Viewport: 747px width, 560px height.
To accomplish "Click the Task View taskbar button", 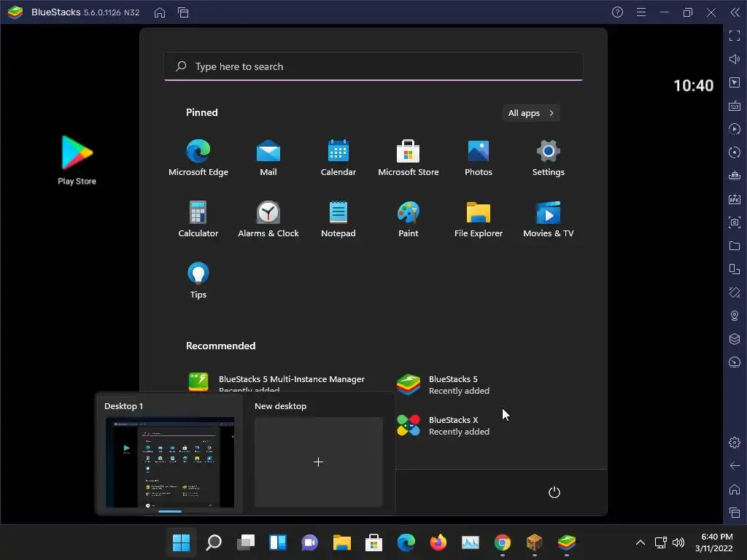I will 246,542.
